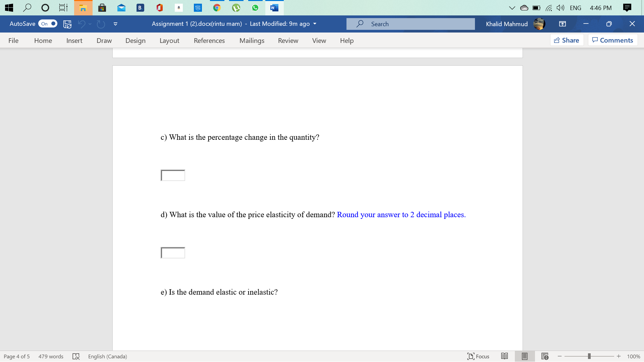Click the Save icon in title bar

point(67,24)
